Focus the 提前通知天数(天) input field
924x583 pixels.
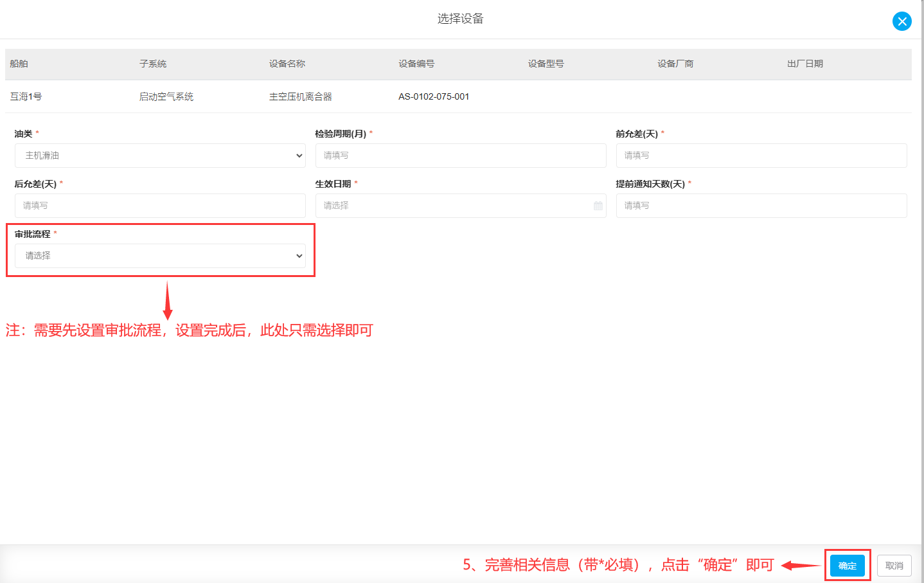[x=761, y=206]
